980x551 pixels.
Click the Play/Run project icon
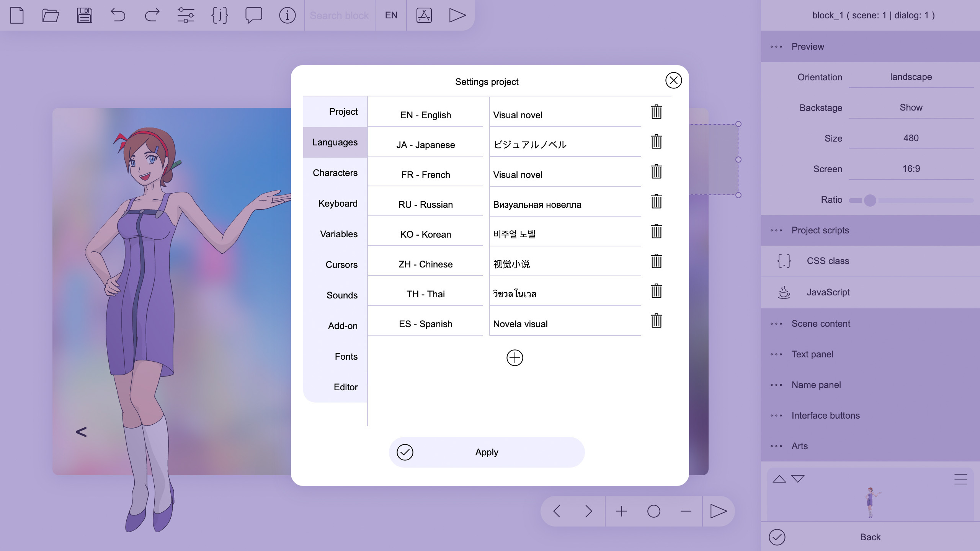[x=457, y=15]
